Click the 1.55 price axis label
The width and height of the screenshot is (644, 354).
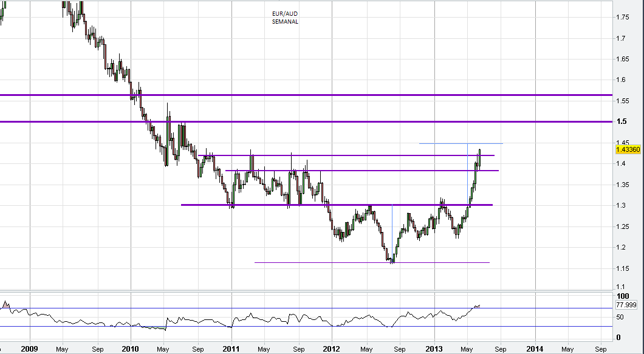point(624,101)
